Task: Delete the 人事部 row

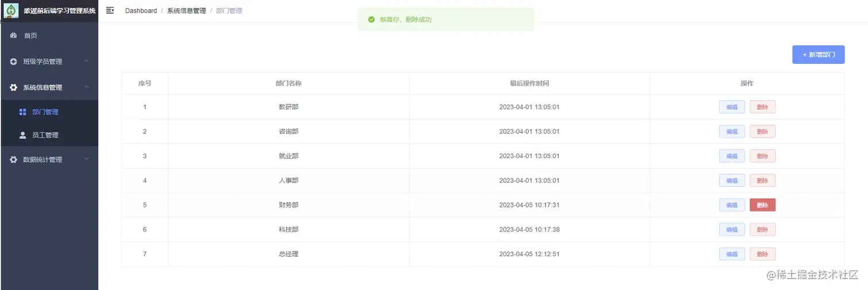Action: coord(762,181)
